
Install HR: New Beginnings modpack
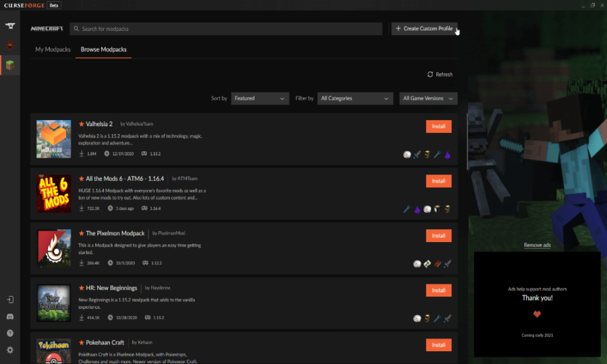(438, 290)
